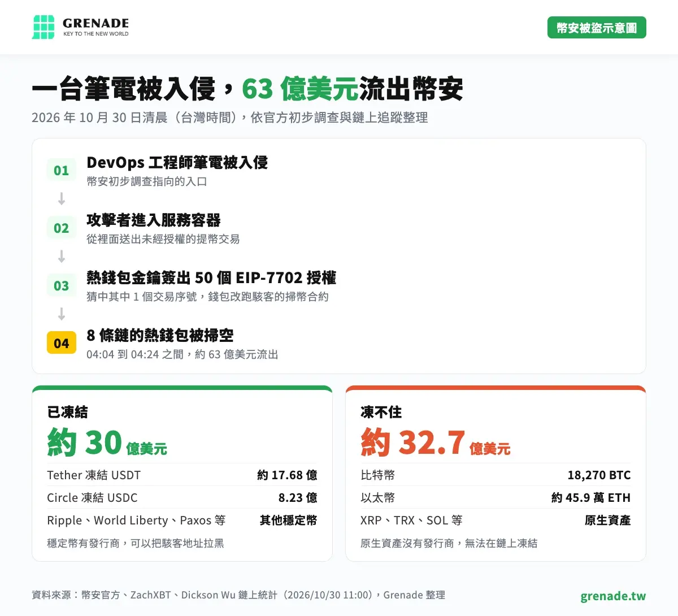Click the date subtitle 2026 年 10 月 30 日清晨
The height and width of the screenshot is (616, 678).
(99, 118)
